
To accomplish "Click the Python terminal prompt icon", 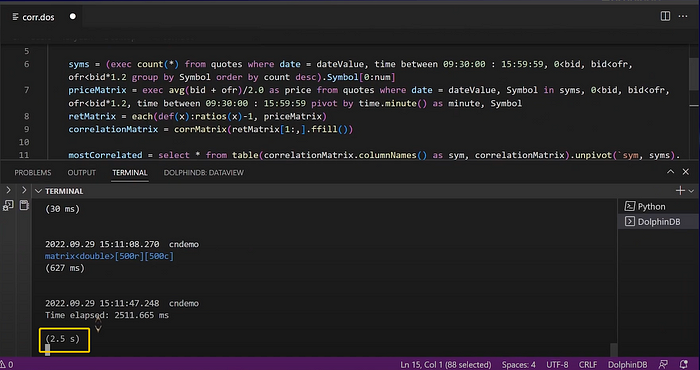I will click(629, 206).
